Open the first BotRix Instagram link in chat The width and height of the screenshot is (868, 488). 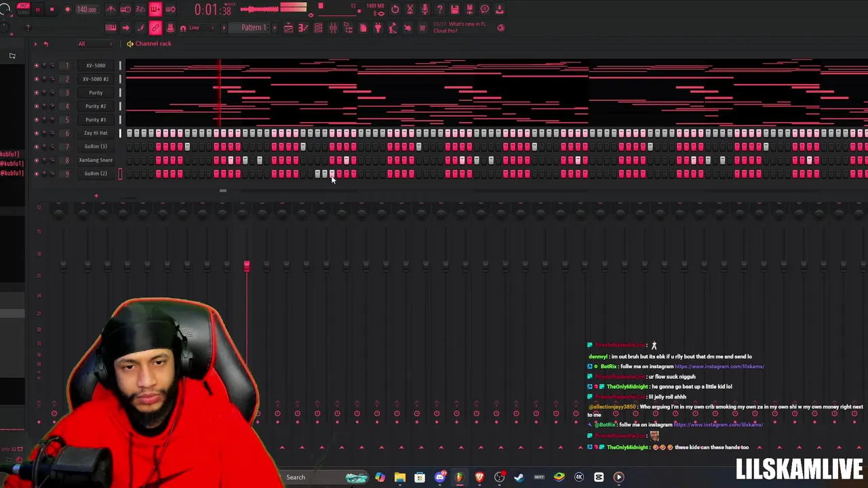point(719,367)
